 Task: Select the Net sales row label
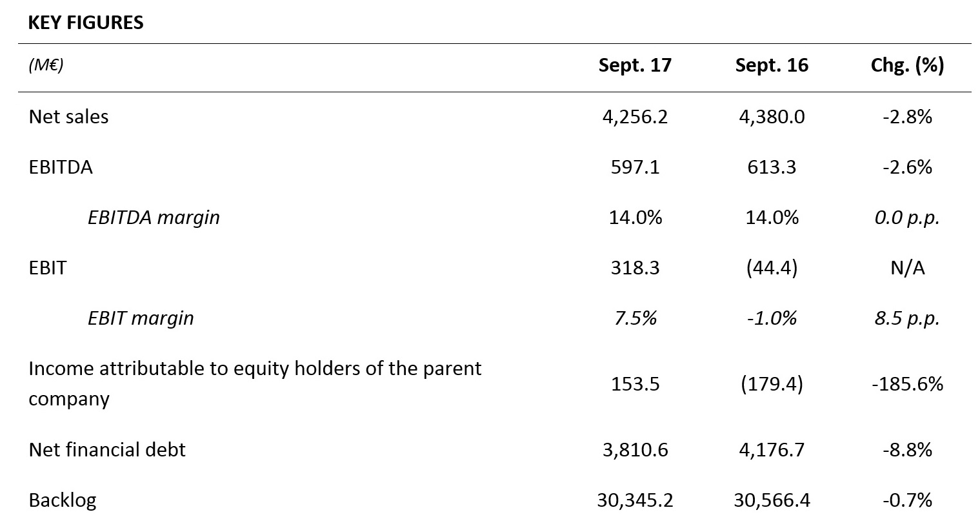68,117
